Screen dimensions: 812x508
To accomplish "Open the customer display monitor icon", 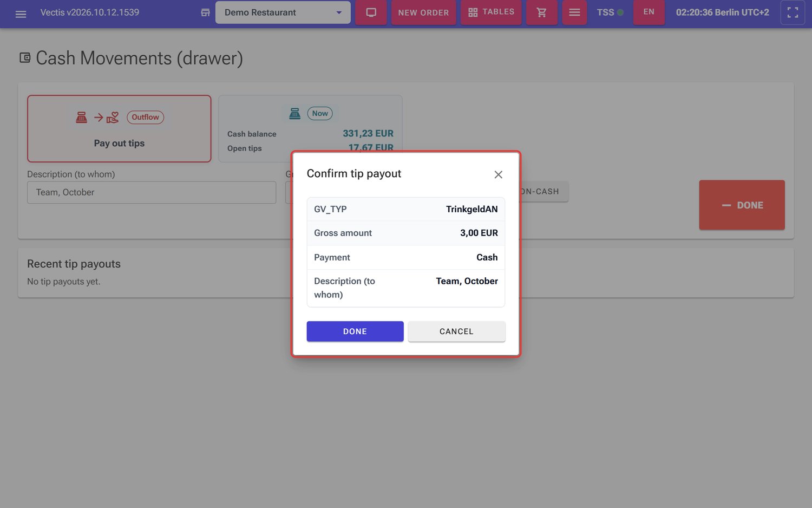I will click(371, 12).
